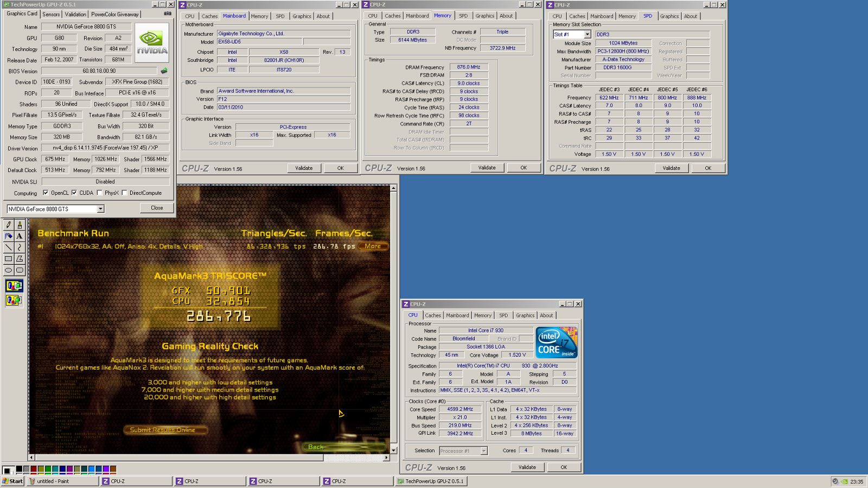Switch to untitled - Paint taskbar item
The height and width of the screenshot is (488, 868).
(x=62, y=481)
